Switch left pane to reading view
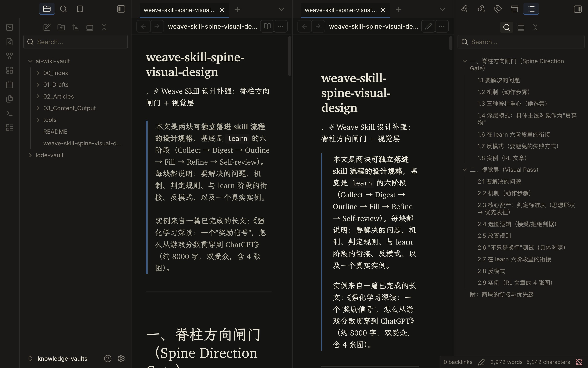 click(267, 26)
